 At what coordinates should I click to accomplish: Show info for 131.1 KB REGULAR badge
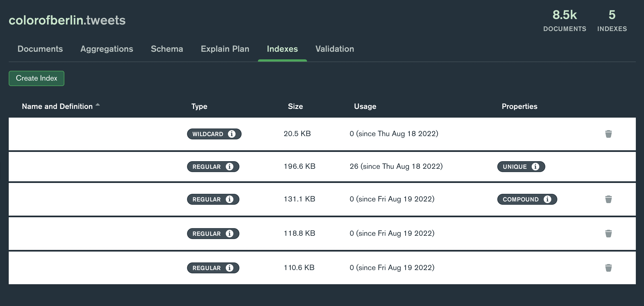229,199
